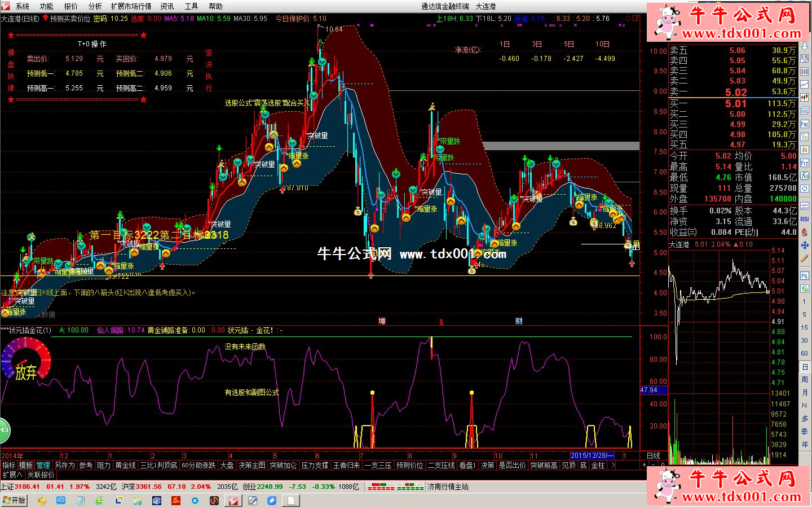Click the tree structure icon in right toolbar

pos(805,137)
